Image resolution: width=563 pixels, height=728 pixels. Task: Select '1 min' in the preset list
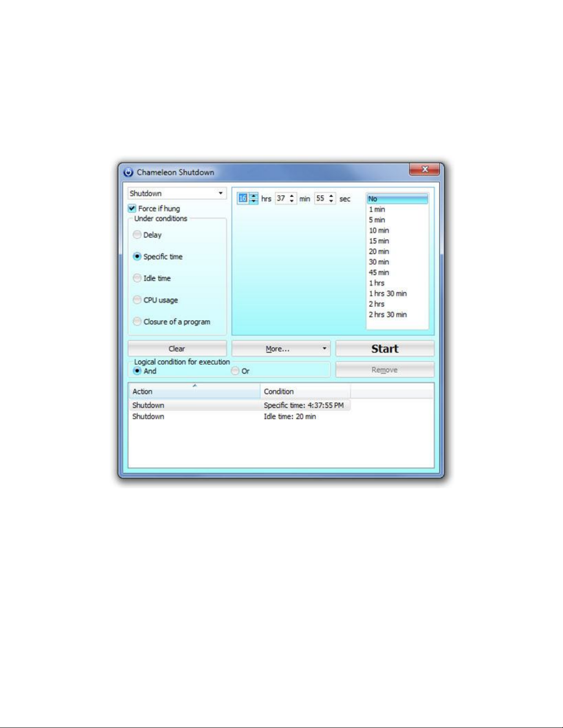[x=398, y=209]
